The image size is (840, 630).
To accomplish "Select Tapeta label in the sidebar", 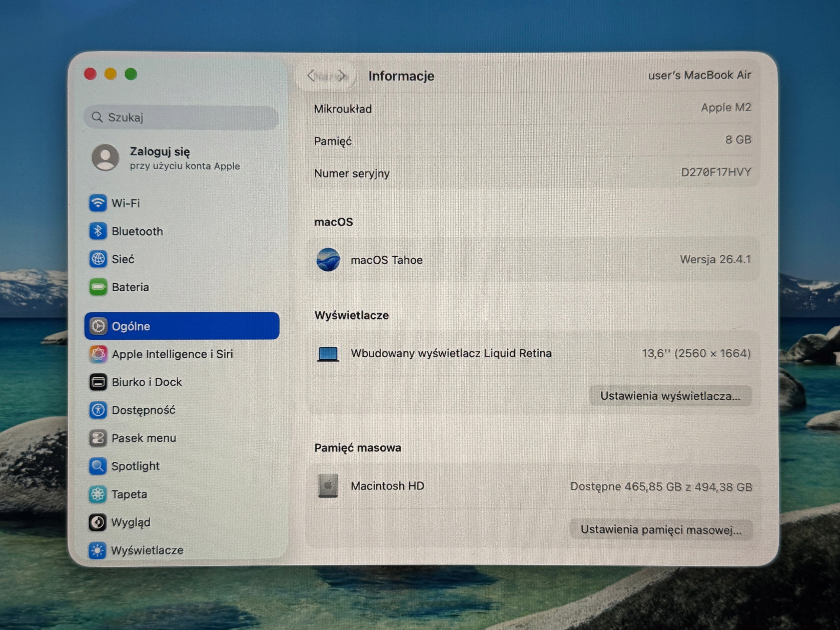I will point(129,494).
